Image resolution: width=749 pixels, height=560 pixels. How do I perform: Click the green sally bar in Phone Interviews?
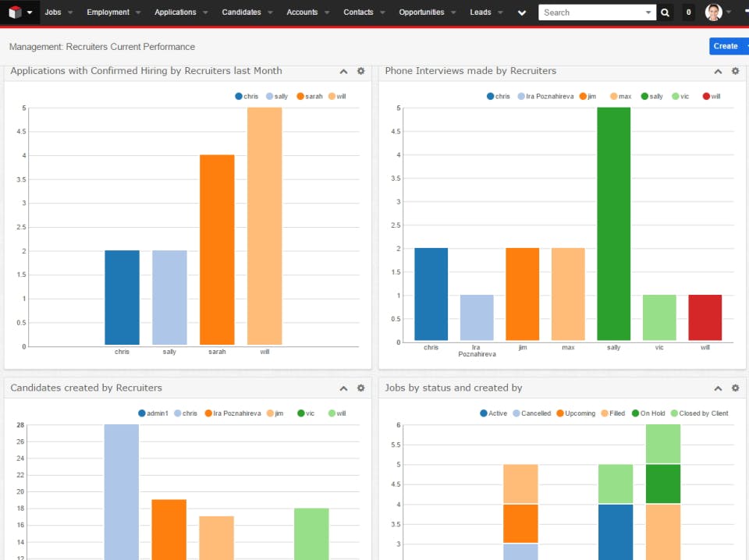point(614,224)
